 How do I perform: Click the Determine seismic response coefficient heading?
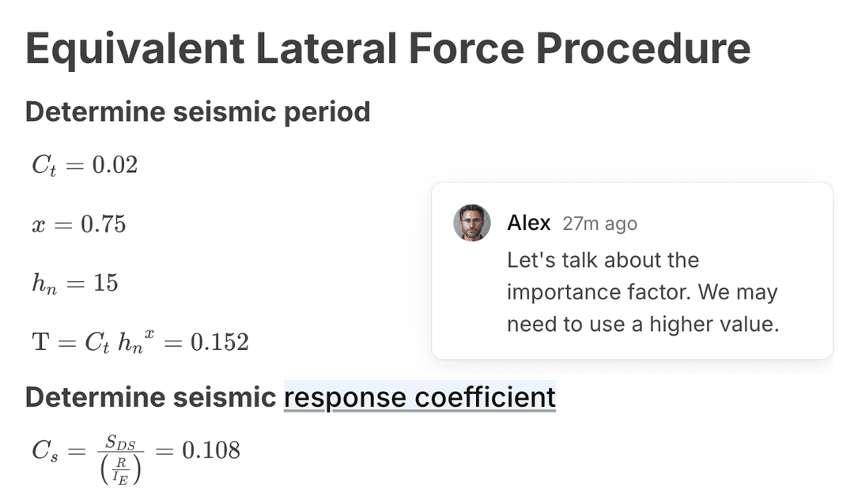pyautogui.click(x=290, y=397)
